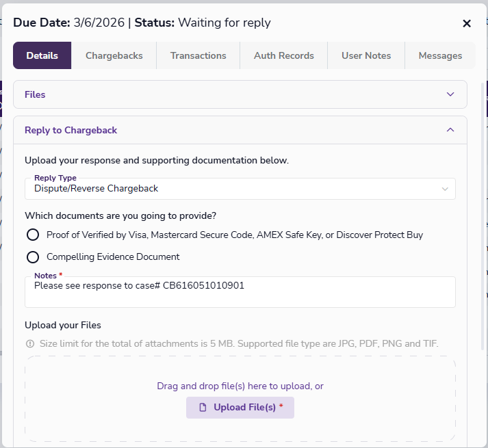The image size is (488, 448).
Task: Open the Transactions tab
Action: point(198,56)
